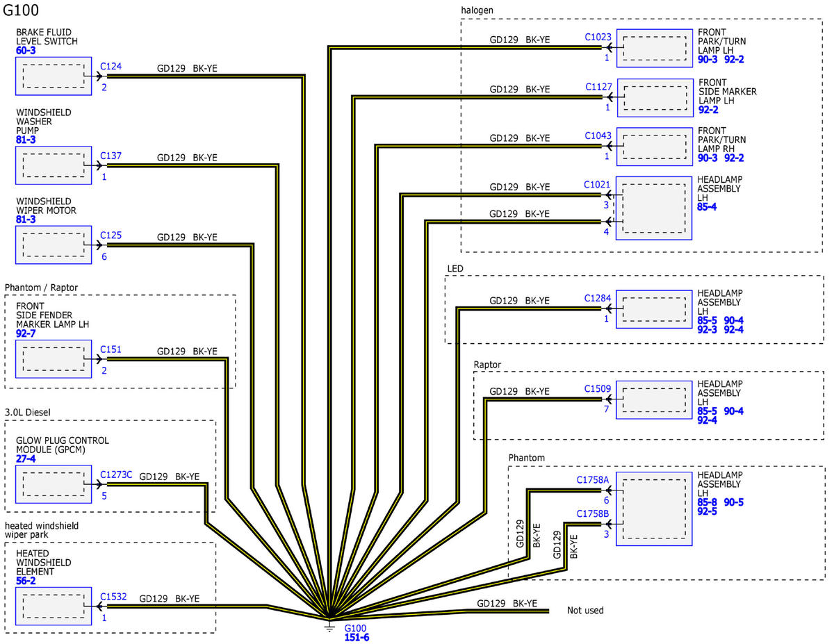Open the 151-6 ground location reference
The width and height of the screenshot is (834, 644).
pos(357,637)
